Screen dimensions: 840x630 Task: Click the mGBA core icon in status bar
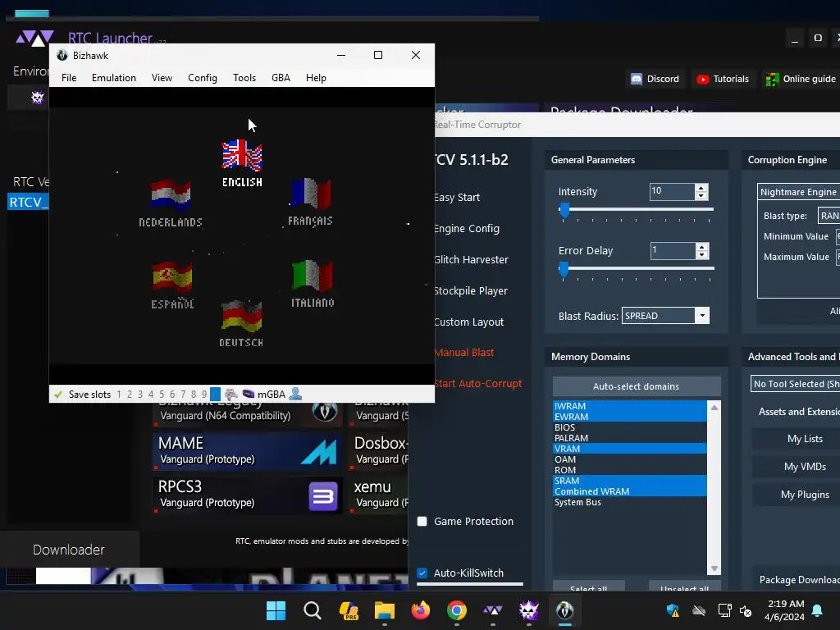[x=248, y=394]
